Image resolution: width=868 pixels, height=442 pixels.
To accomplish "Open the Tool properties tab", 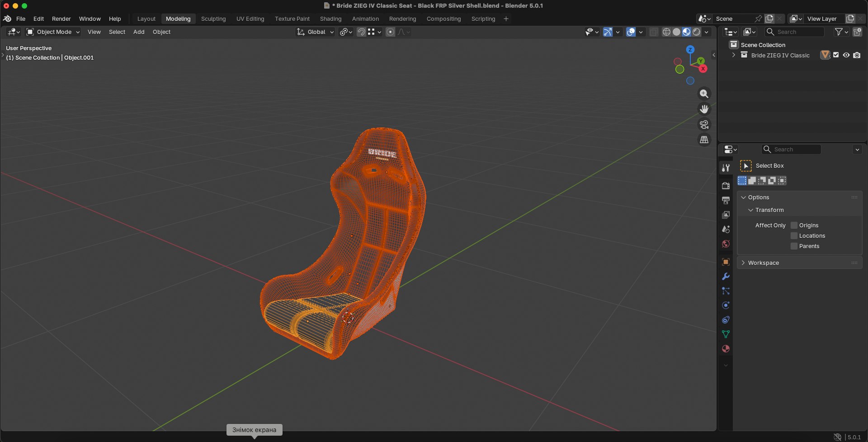I will tap(726, 168).
